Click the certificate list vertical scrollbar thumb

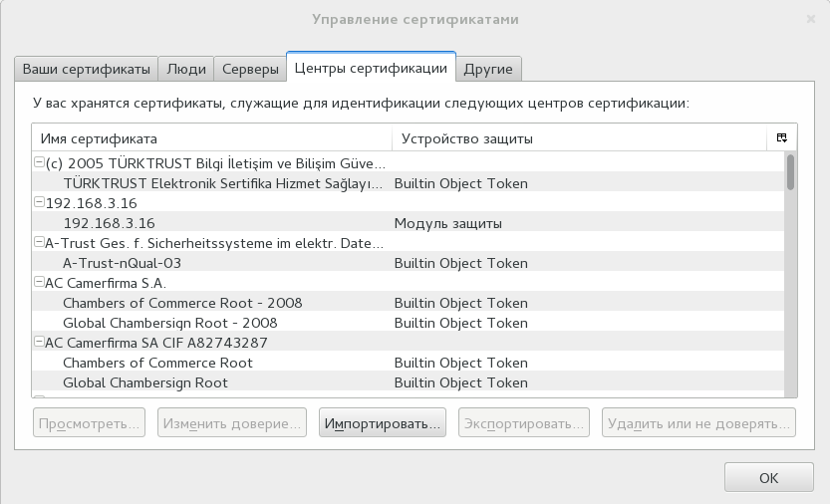790,171
